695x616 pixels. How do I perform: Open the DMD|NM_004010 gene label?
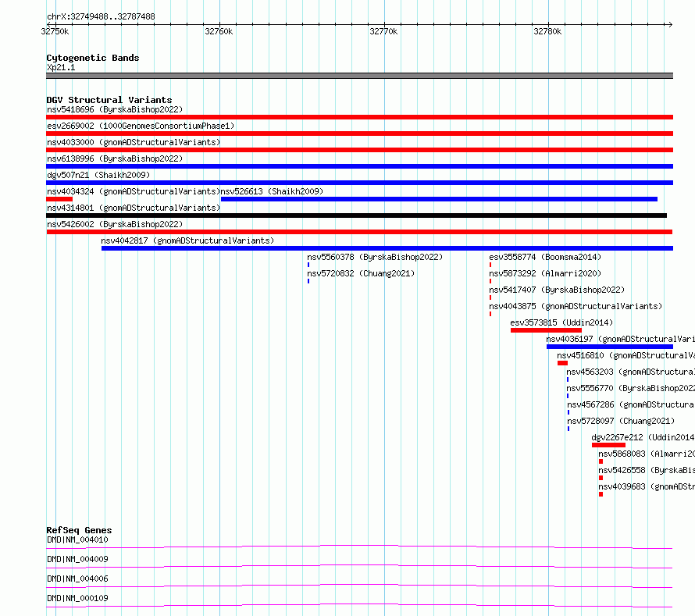pyautogui.click(x=77, y=539)
